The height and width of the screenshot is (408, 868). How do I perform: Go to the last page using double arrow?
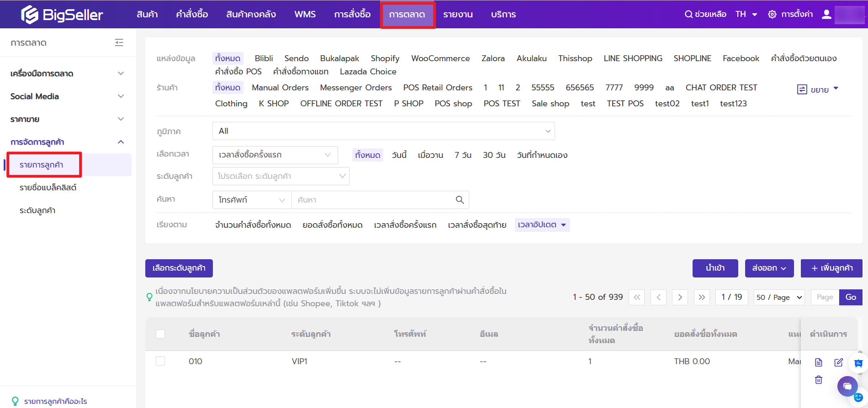702,297
